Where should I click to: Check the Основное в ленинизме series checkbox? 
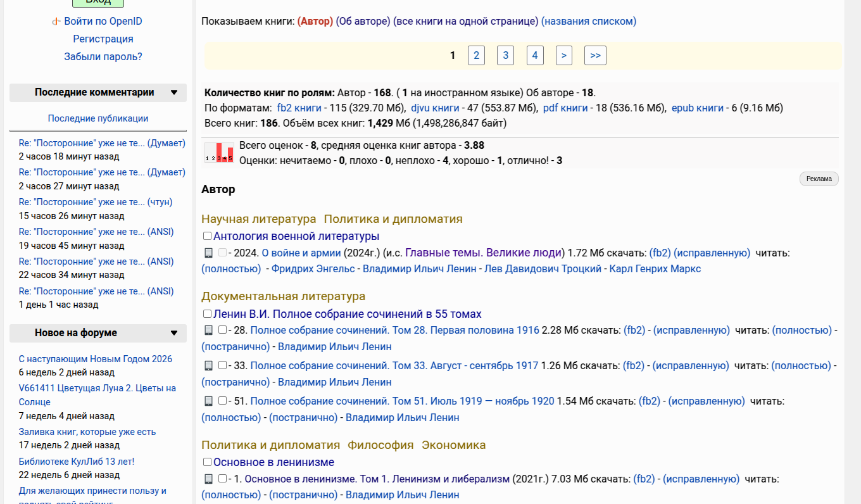(207, 462)
